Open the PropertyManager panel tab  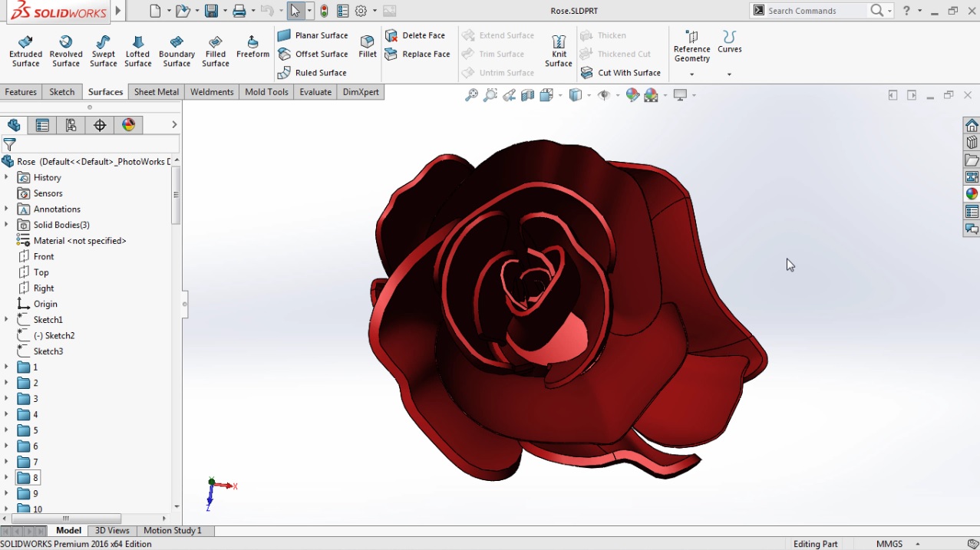click(x=42, y=125)
